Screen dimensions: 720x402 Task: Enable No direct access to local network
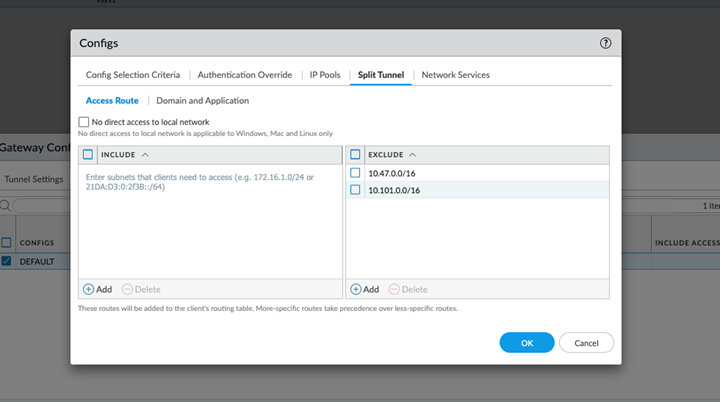tap(84, 122)
